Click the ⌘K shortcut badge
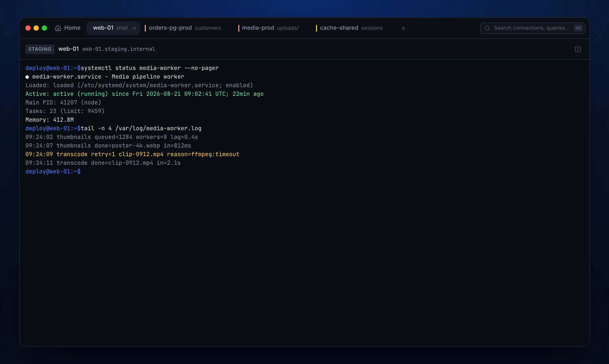This screenshot has height=364, width=609. point(578,28)
